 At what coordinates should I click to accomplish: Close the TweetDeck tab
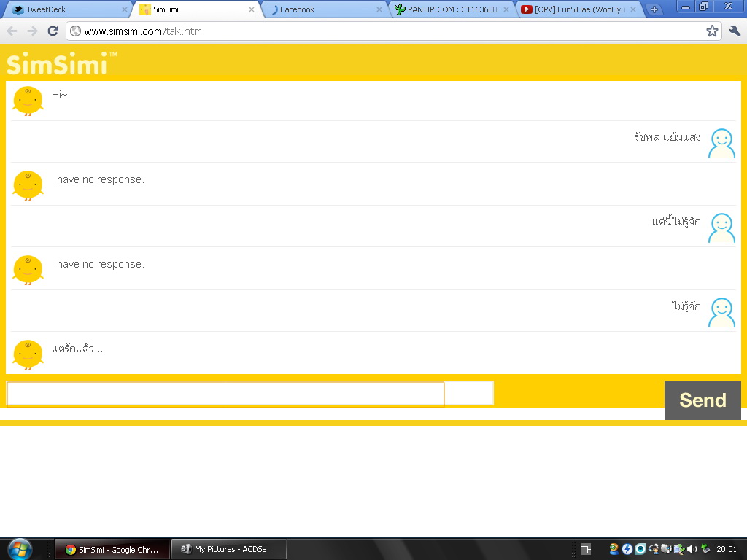click(x=124, y=9)
